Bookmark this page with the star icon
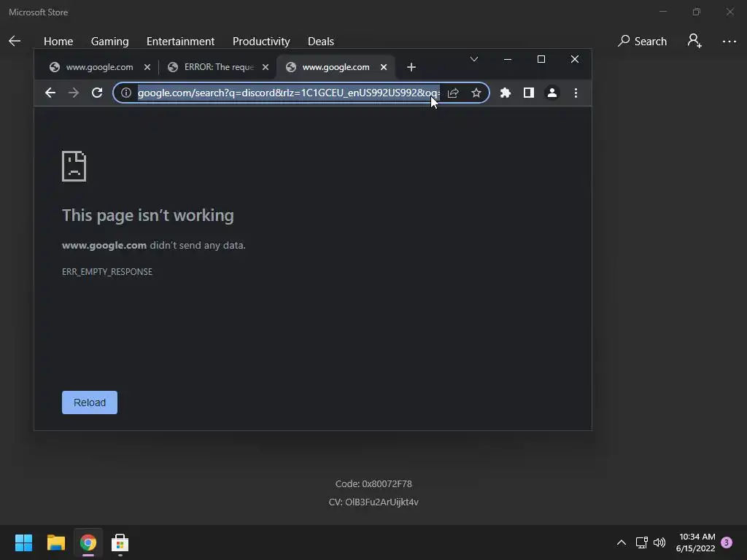747x560 pixels. tap(476, 93)
